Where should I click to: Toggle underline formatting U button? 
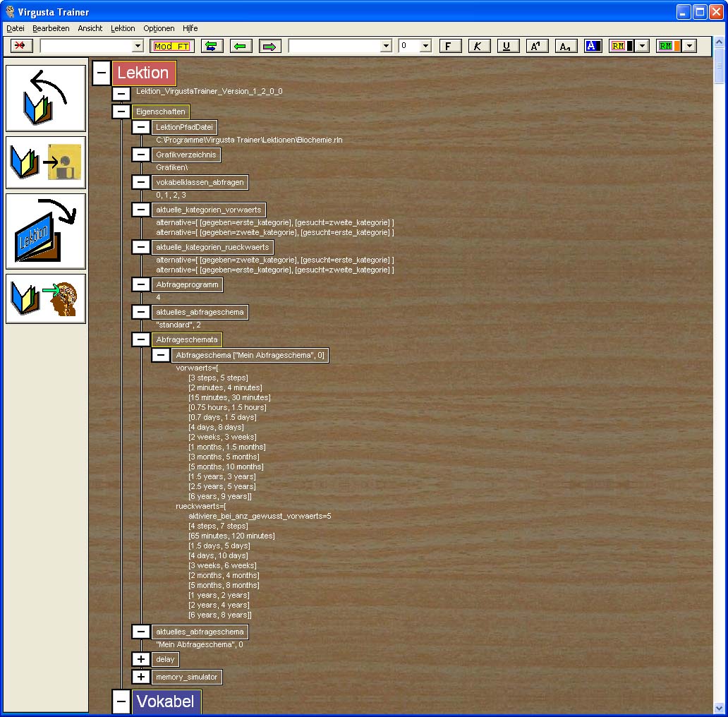pyautogui.click(x=508, y=46)
